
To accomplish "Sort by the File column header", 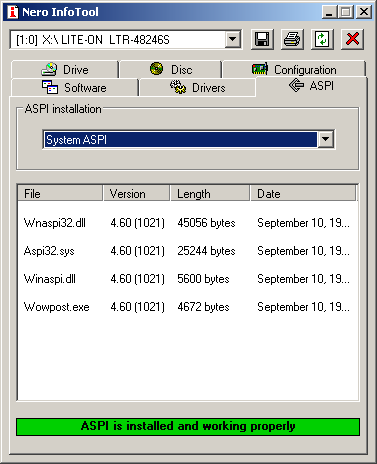I will click(x=60, y=194).
